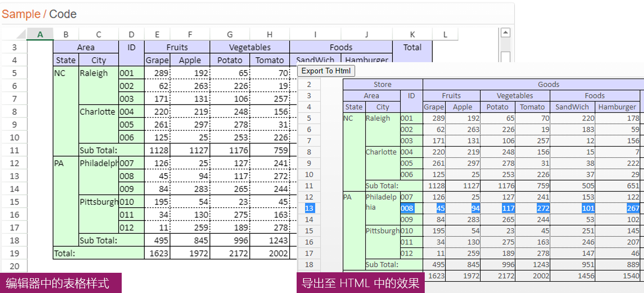Select ID 012 cell in editor sheet

pyautogui.click(x=132, y=227)
